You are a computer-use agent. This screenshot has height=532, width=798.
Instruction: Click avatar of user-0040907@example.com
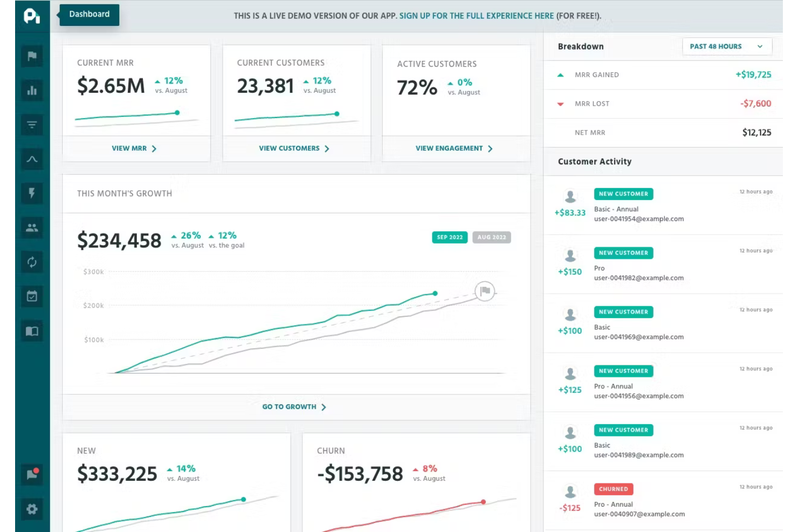570,492
